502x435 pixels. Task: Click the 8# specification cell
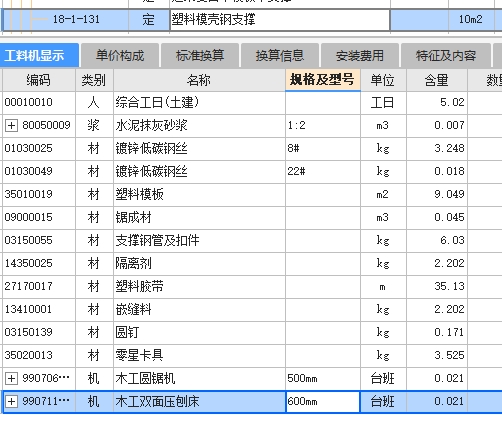pos(323,148)
